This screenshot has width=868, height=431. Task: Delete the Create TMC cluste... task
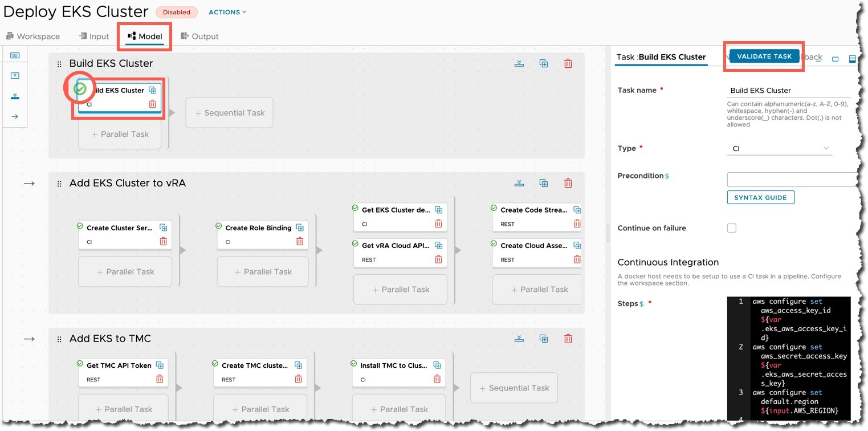pyautogui.click(x=298, y=379)
